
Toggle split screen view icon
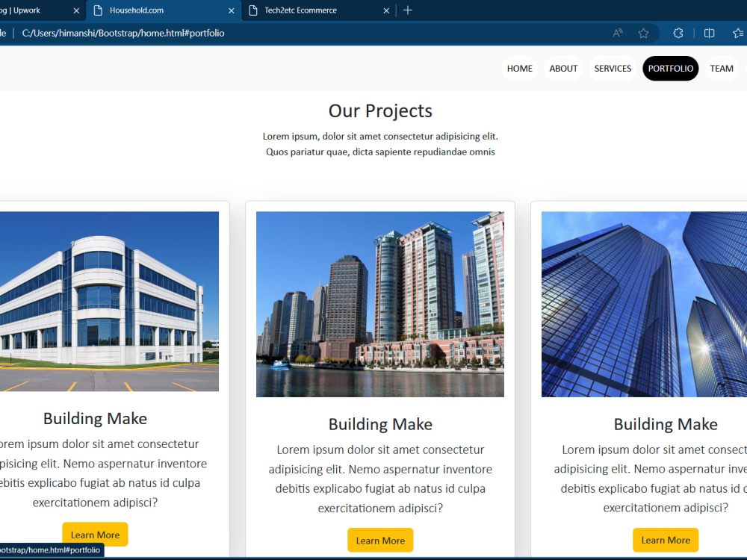click(x=709, y=33)
